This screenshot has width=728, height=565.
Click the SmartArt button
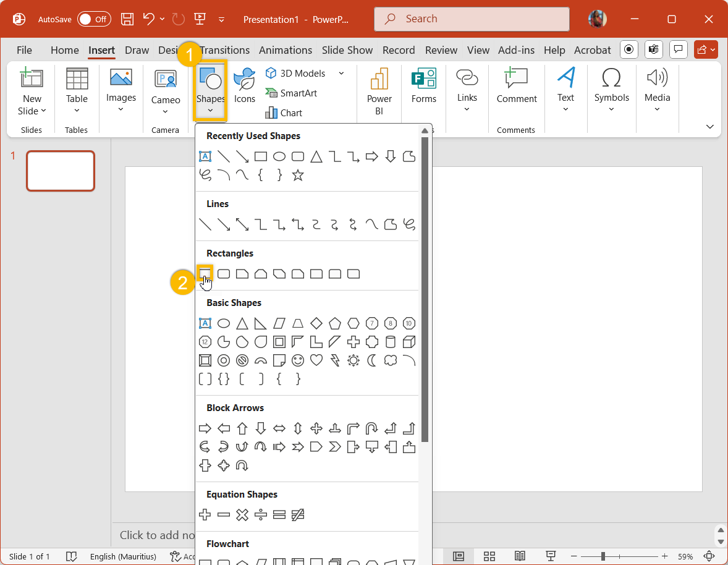tap(291, 93)
